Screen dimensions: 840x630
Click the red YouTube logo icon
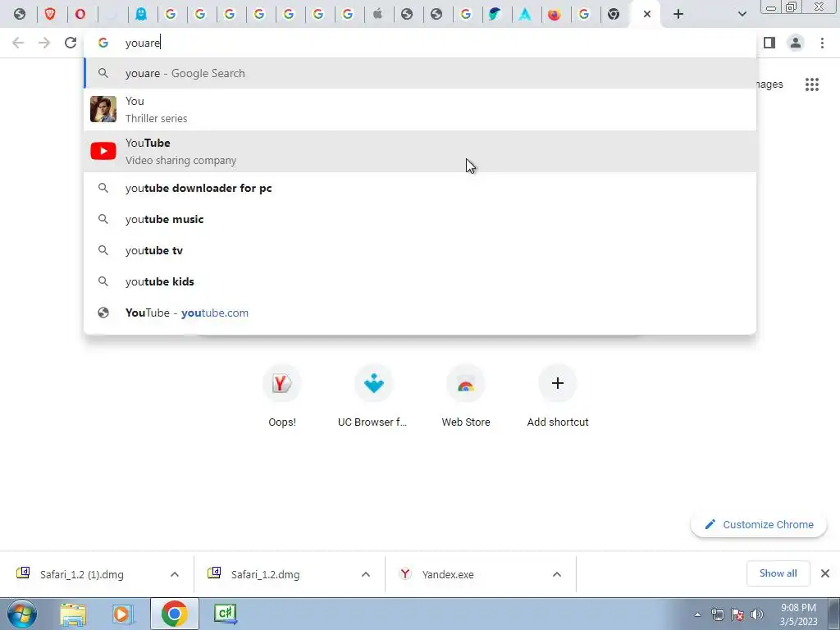103,151
